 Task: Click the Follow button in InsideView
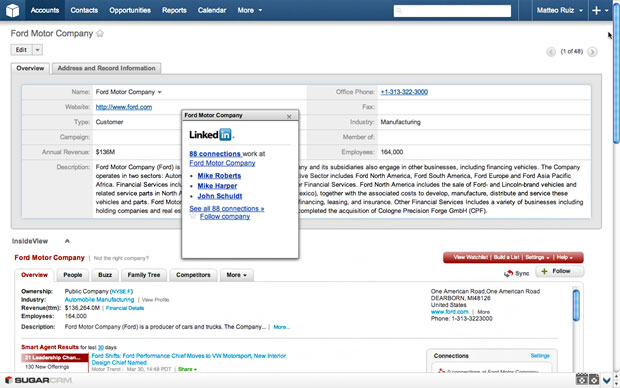[560, 271]
